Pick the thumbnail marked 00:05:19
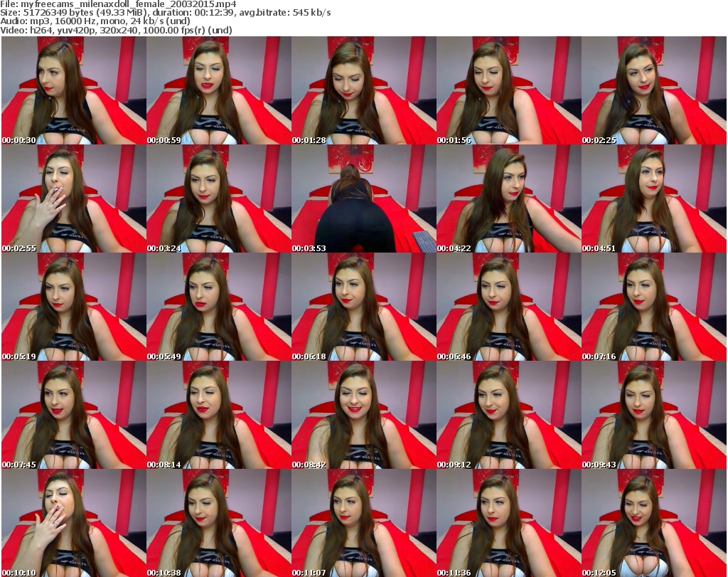The image size is (728, 577). coord(74,307)
